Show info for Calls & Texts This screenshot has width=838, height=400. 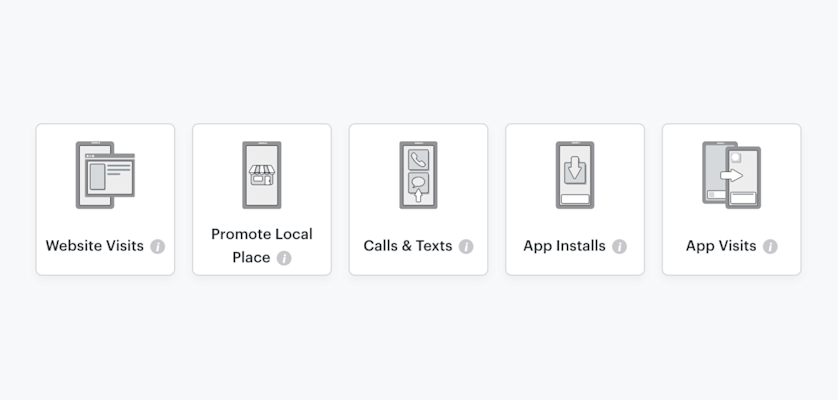(x=466, y=247)
